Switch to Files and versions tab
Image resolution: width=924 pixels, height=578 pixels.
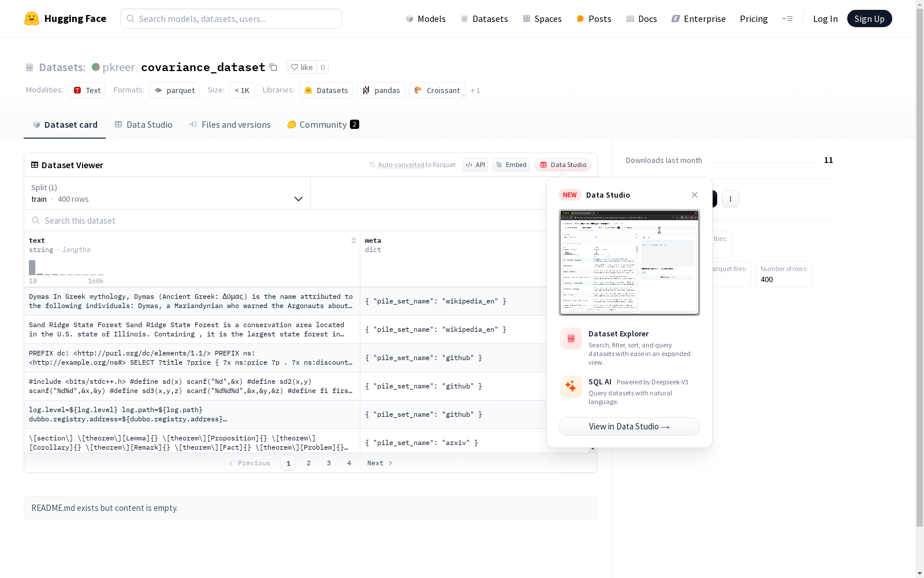tap(230, 124)
